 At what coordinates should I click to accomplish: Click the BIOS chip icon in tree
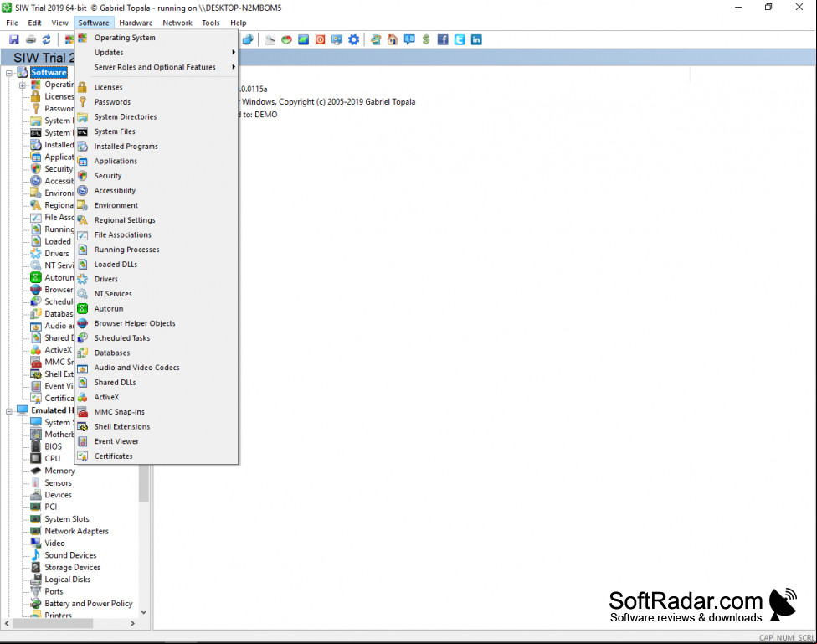35,446
